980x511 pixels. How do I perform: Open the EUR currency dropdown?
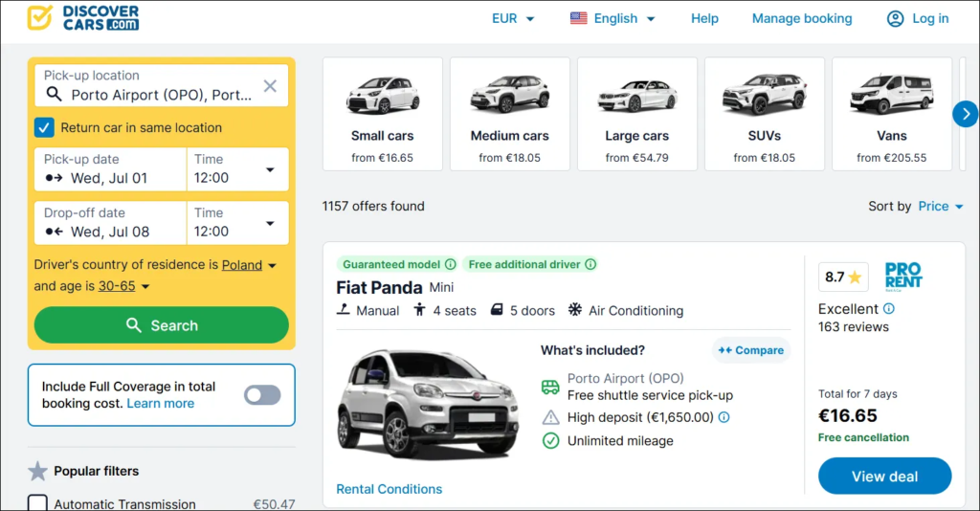point(513,19)
